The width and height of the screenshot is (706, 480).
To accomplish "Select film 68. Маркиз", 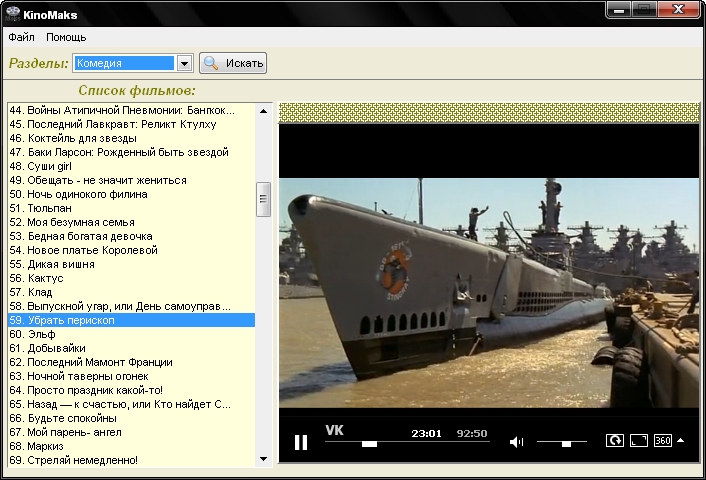I will [x=131, y=446].
